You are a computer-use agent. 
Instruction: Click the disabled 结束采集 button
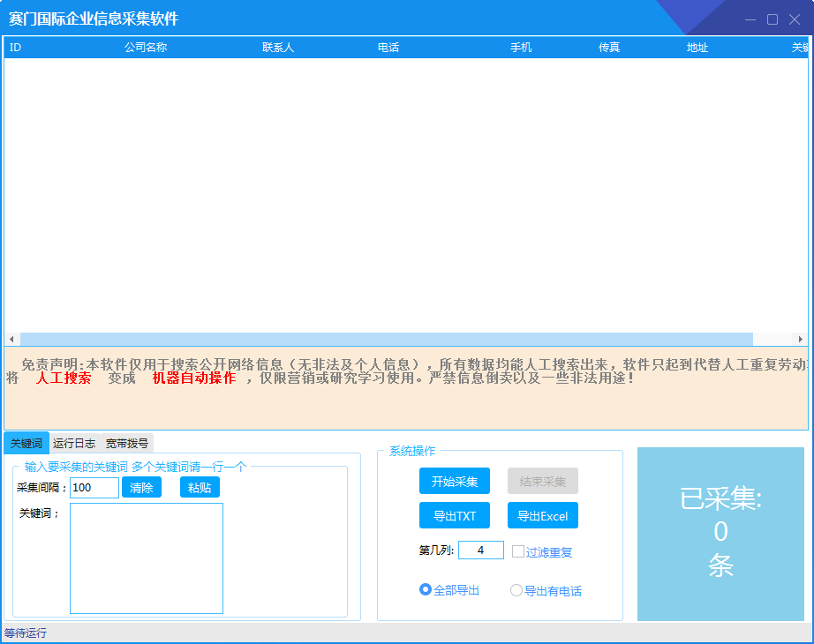coord(542,481)
